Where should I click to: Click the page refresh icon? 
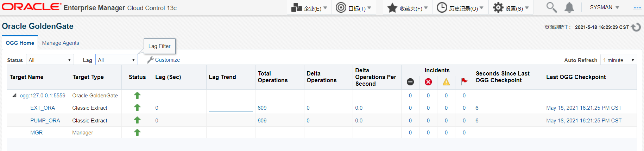tap(636, 27)
